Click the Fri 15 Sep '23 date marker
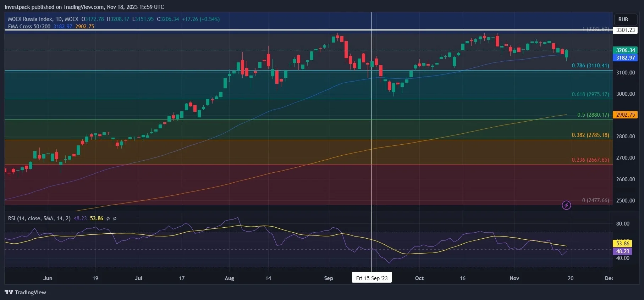Viewport: 644px width, 300px height. click(372, 278)
